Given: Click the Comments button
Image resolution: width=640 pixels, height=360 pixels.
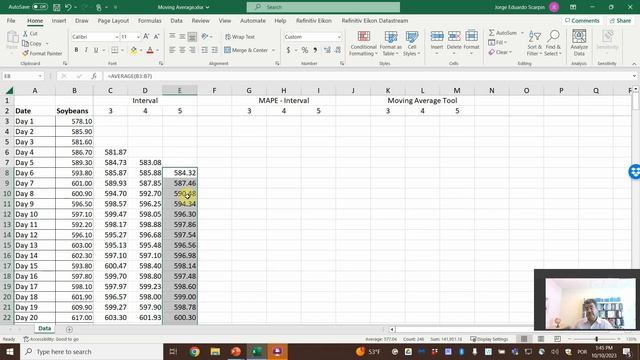Looking at the screenshot, I should point(582,20).
